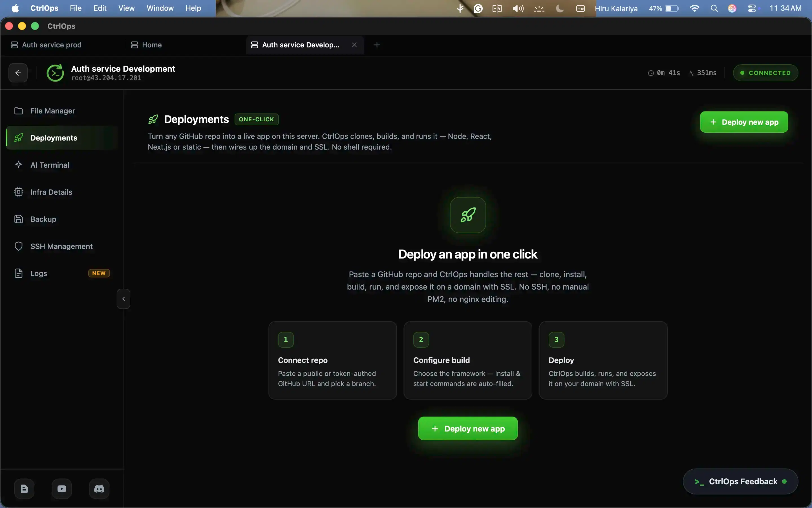The image size is (812, 508).
Task: Click the 11 34 AM clock
Action: click(785, 8)
